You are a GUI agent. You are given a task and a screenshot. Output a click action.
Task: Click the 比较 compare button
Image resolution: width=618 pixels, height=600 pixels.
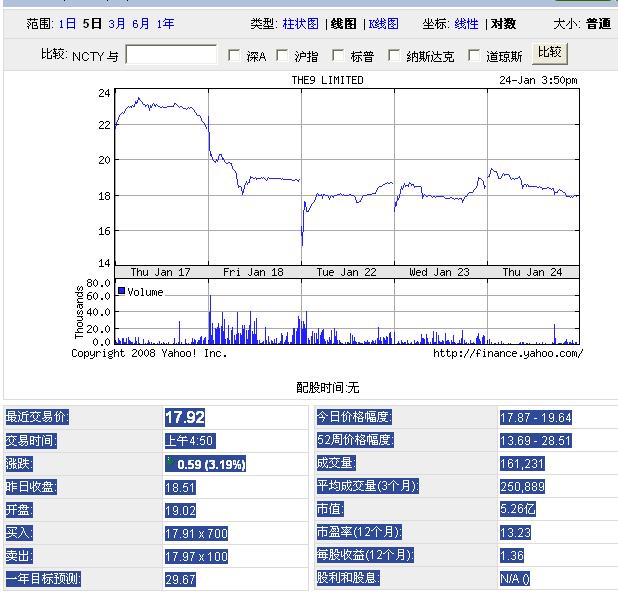pos(550,53)
